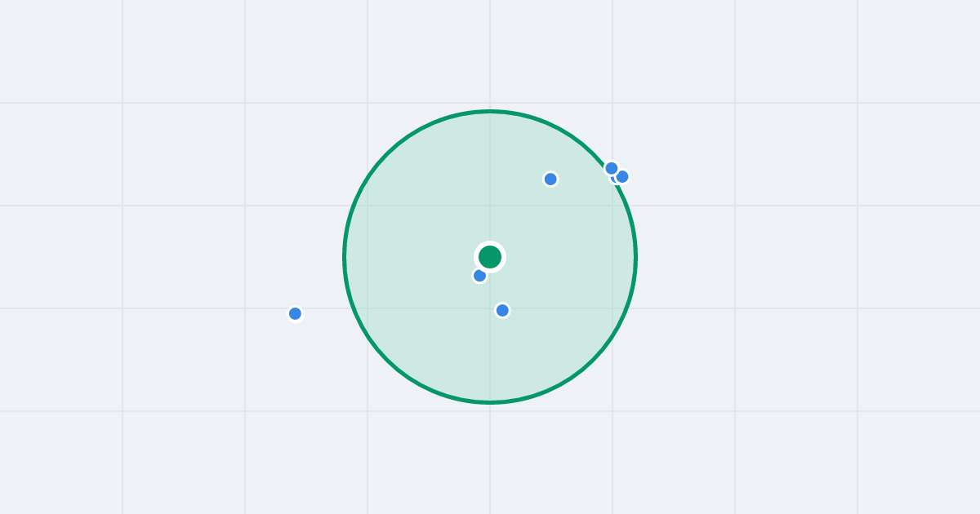
Task: Click the topmost point of the green circle outline
Action: [x=490, y=111]
